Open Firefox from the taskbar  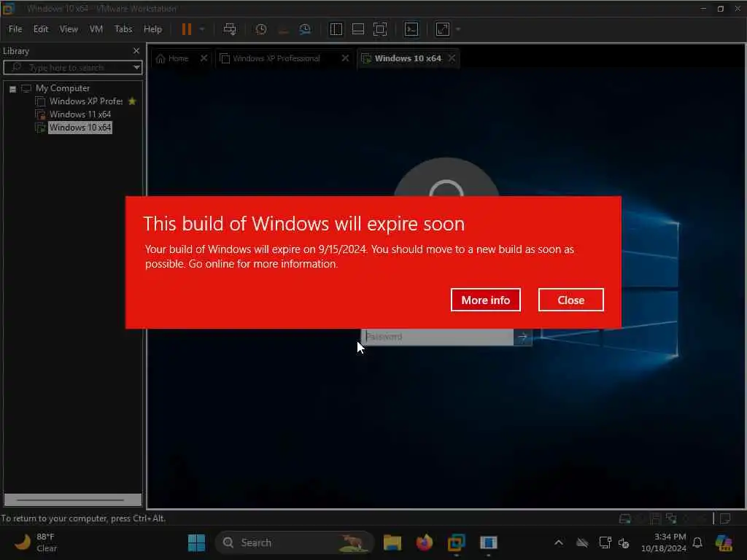[424, 542]
